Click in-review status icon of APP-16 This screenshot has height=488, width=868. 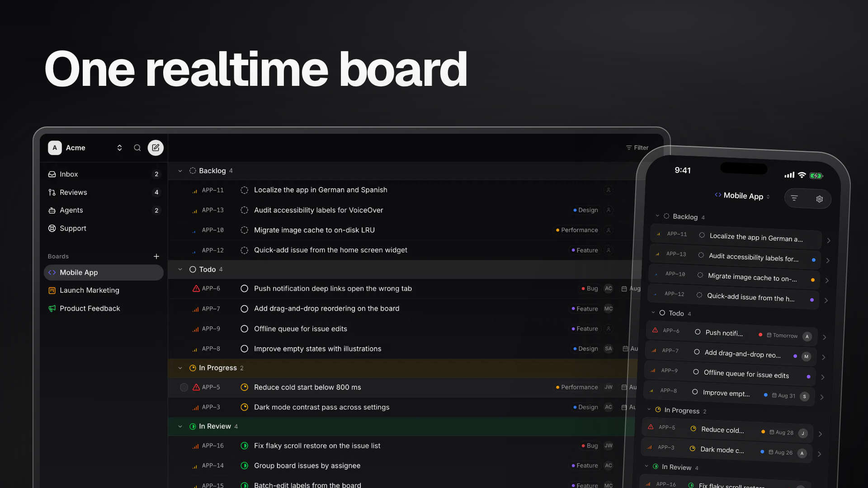tap(244, 446)
